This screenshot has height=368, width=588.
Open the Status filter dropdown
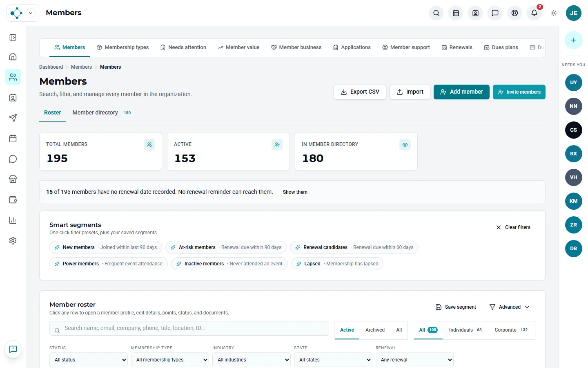click(88, 360)
